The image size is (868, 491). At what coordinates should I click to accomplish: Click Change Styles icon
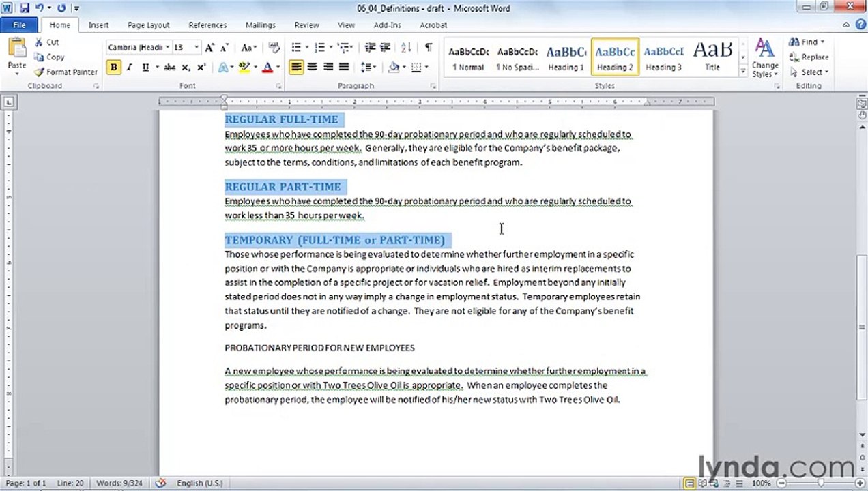765,59
